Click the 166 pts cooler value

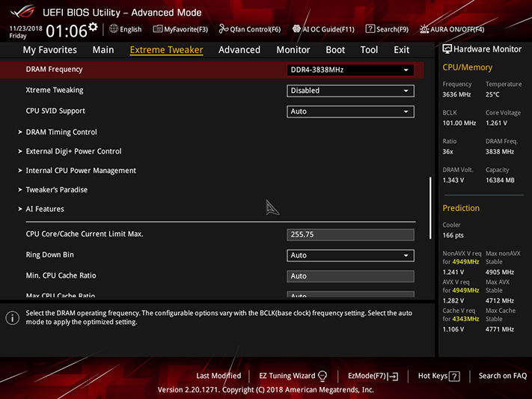tap(453, 235)
